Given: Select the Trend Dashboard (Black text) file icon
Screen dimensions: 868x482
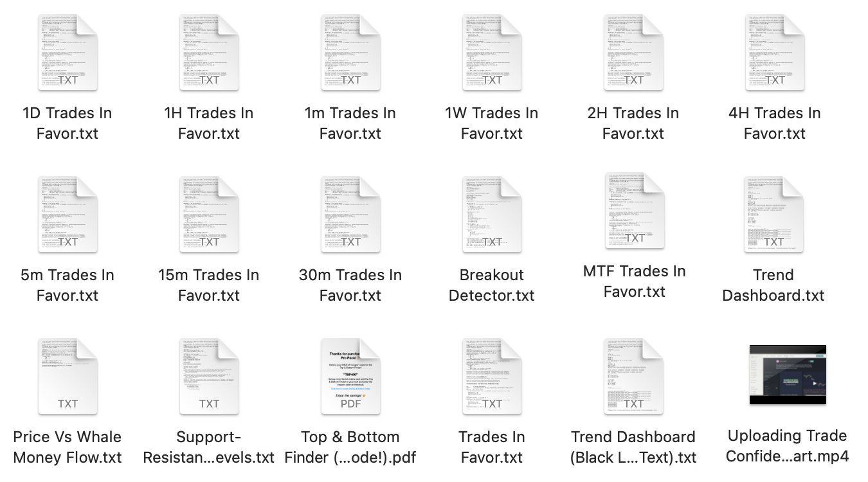Looking at the screenshot, I should (x=633, y=377).
